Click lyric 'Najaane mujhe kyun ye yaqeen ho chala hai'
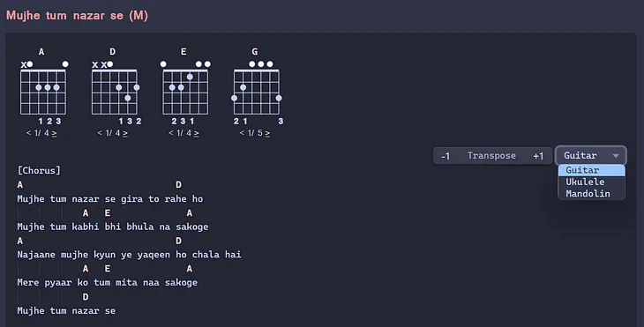Image resolution: width=644 pixels, height=327 pixels. coord(129,255)
